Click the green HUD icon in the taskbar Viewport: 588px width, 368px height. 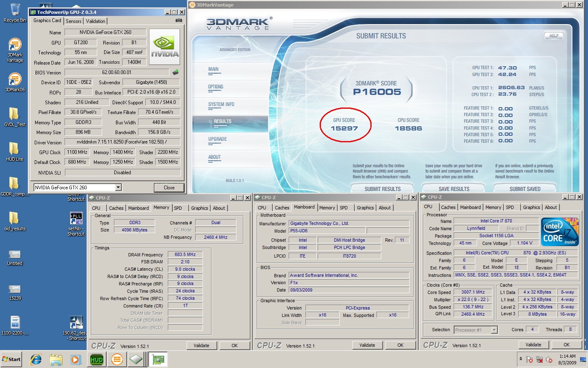96,359
